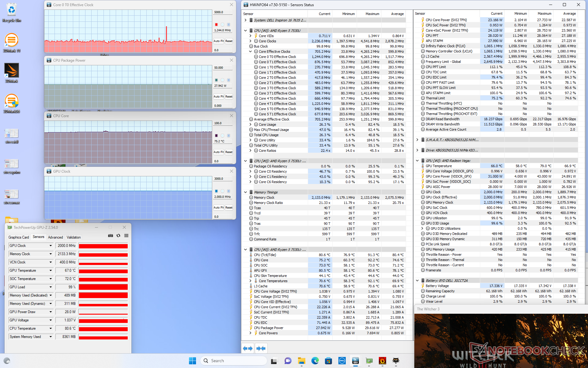Open Microsoft Store from the taskbar

329,361
